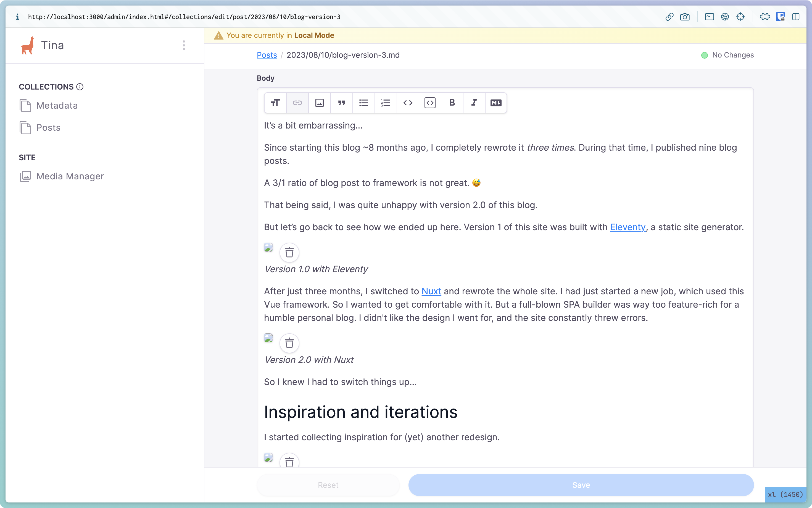Open the Media Manager
812x508 pixels.
pyautogui.click(x=70, y=176)
